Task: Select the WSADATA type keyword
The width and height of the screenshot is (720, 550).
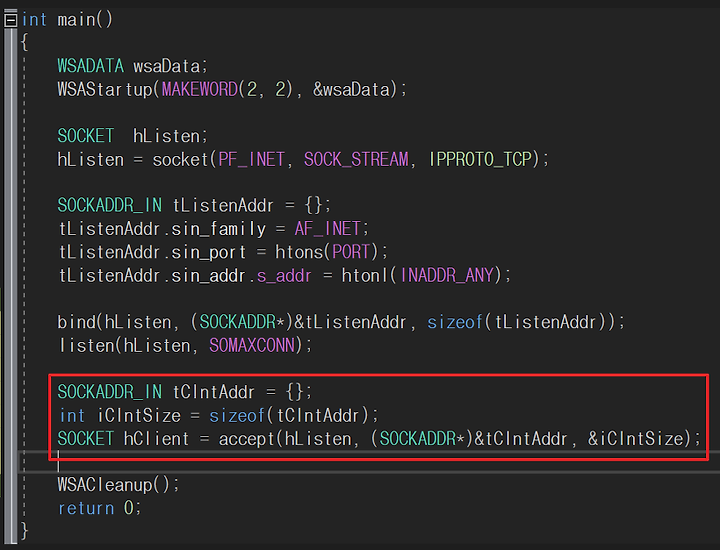Action: tap(90, 66)
